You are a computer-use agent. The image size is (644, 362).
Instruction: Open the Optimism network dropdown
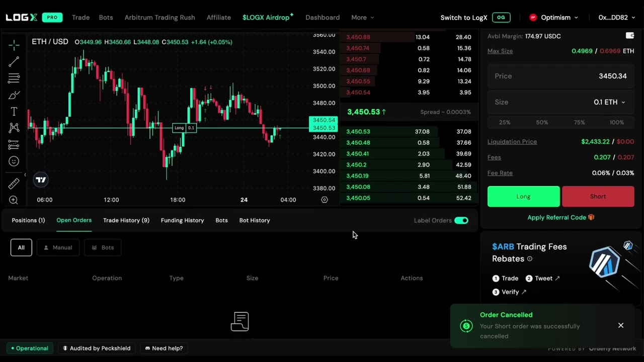(555, 18)
